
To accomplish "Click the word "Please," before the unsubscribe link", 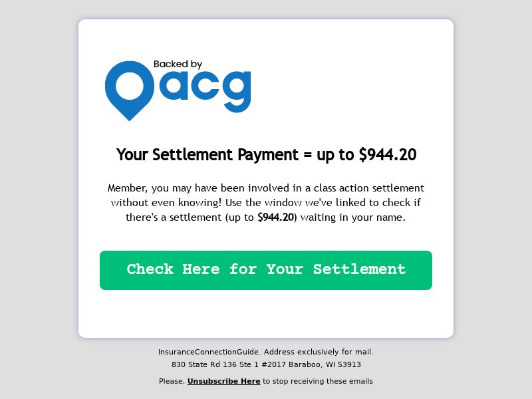I will pos(172,381).
